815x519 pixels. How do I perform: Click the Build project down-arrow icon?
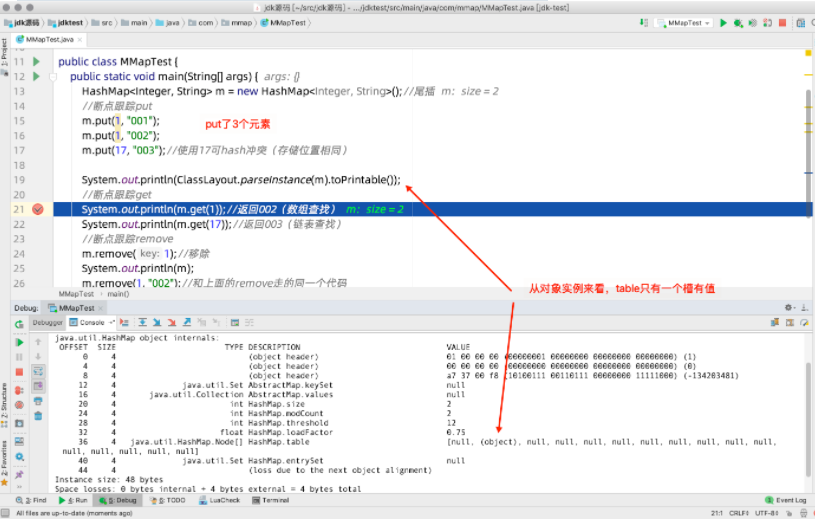click(x=643, y=23)
